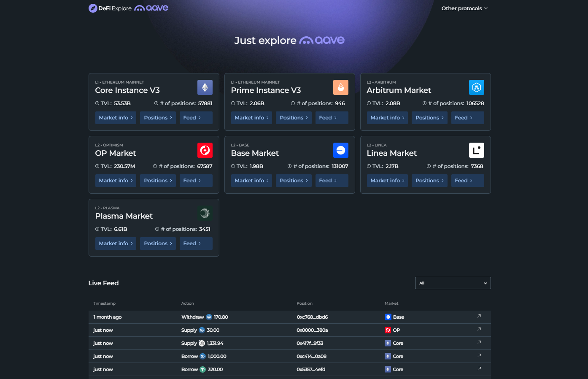Click the blue Base Market logo icon

coord(340,150)
